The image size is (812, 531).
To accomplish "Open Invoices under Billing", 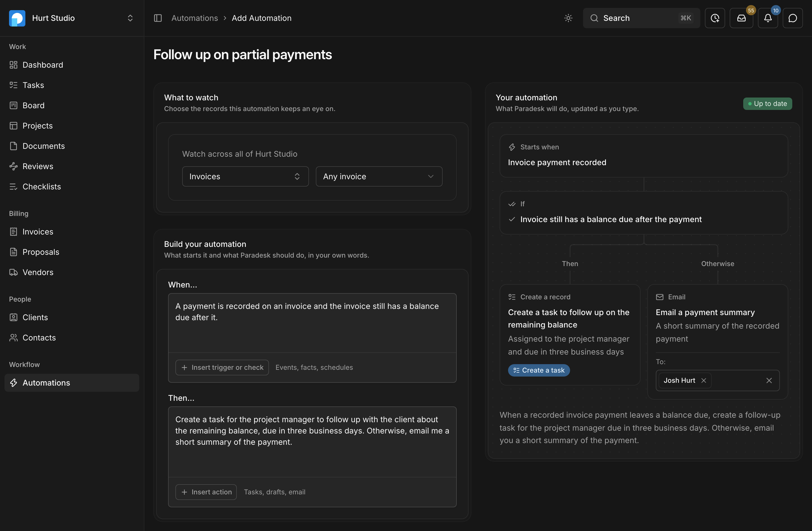I will [72, 232].
